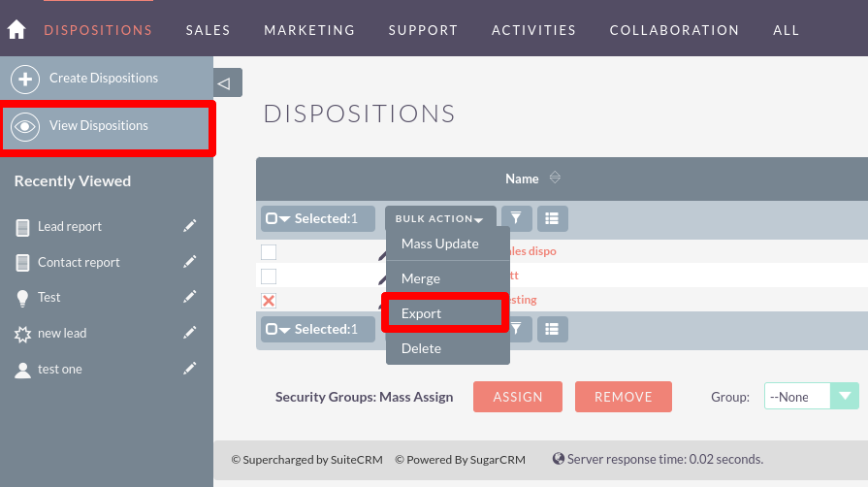This screenshot has height=487, width=868.
Task: Choose Mass Update from bulk actions
Action: 447,243
